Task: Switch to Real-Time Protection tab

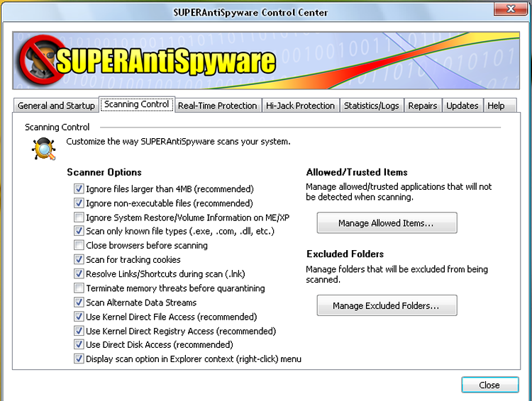Action: (218, 106)
